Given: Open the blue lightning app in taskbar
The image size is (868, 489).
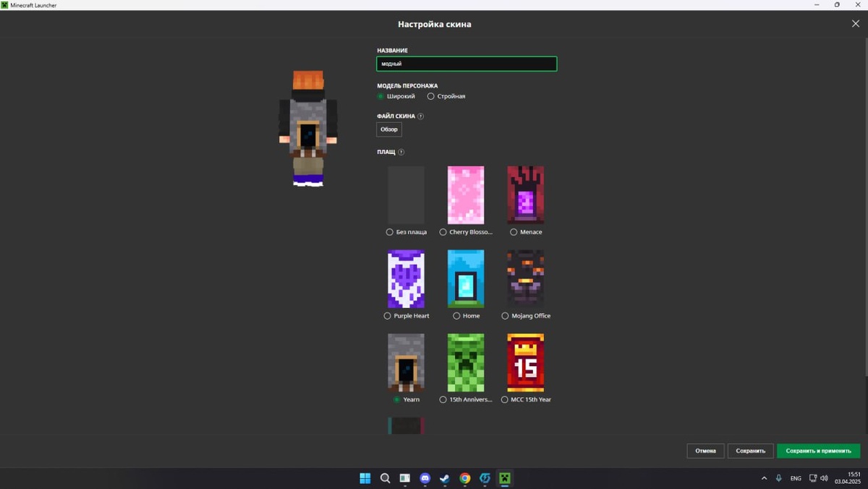Looking at the screenshot, I should [x=485, y=478].
